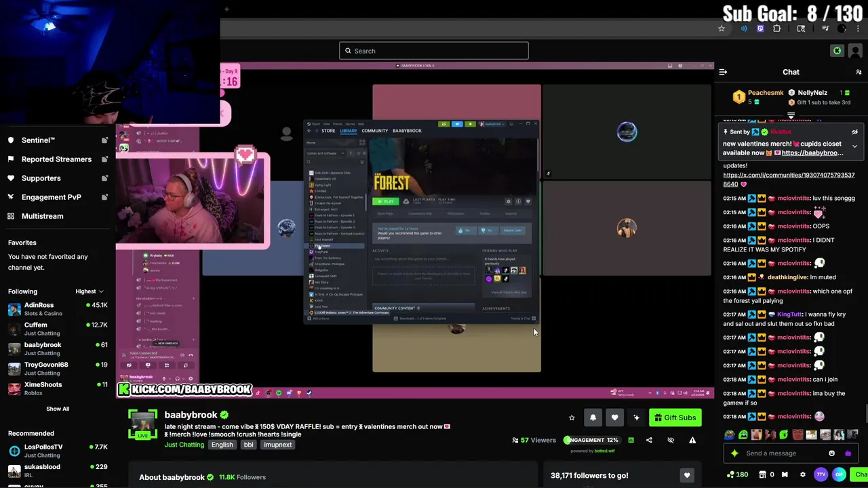Open the browser three-dot menu

(x=859, y=28)
